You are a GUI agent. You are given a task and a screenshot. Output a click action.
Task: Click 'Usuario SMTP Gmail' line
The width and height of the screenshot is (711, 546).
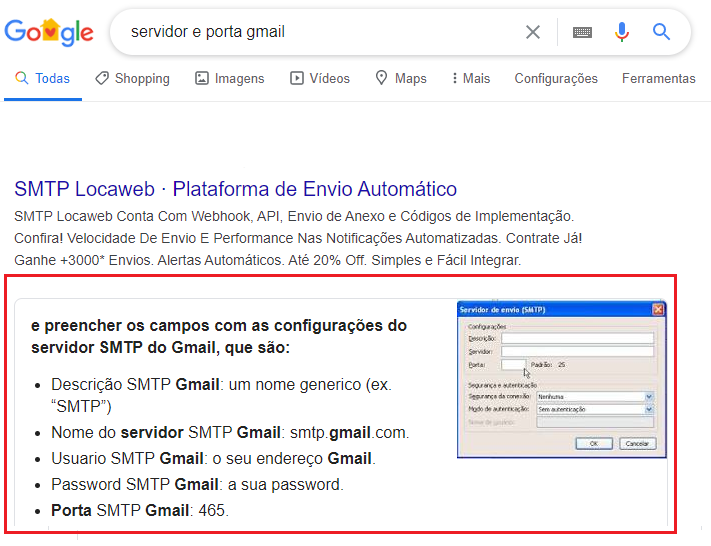[213, 458]
